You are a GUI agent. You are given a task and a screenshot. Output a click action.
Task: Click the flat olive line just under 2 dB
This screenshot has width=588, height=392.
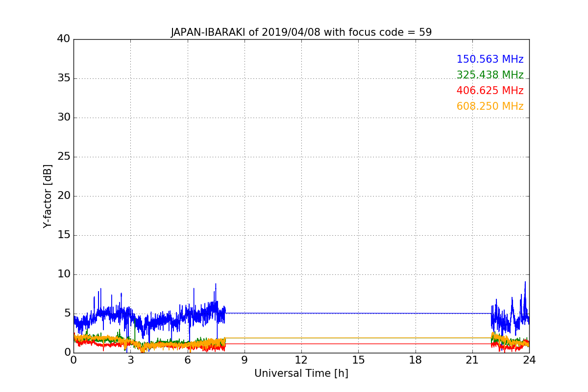[358, 338]
